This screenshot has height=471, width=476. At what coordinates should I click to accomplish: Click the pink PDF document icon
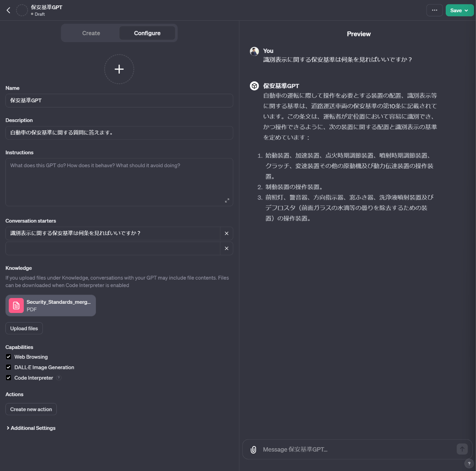(x=16, y=306)
